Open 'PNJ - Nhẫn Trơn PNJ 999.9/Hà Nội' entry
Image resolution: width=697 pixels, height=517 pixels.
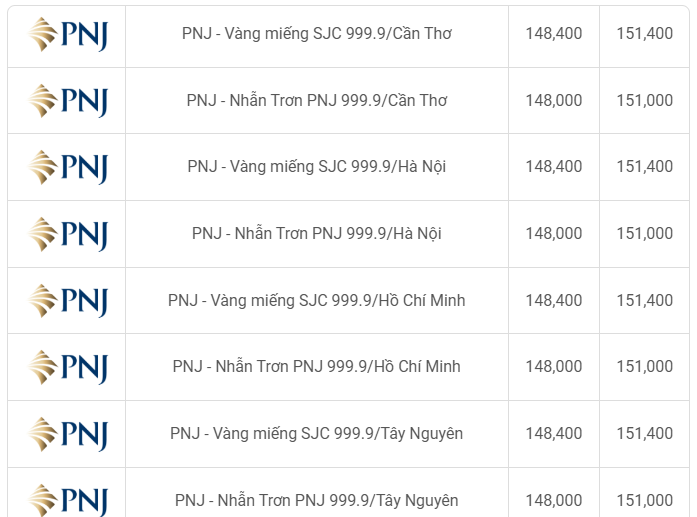click(316, 233)
